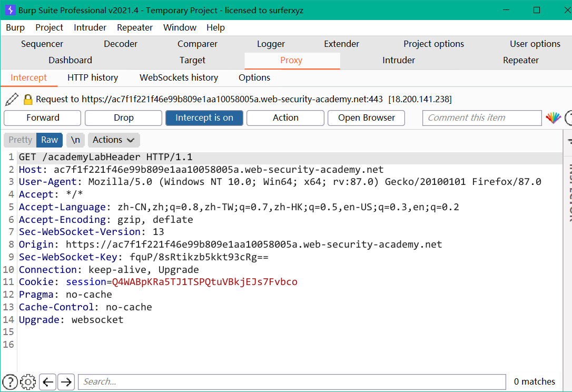
Task: Switch to Repeater tool tab
Action: 520,60
